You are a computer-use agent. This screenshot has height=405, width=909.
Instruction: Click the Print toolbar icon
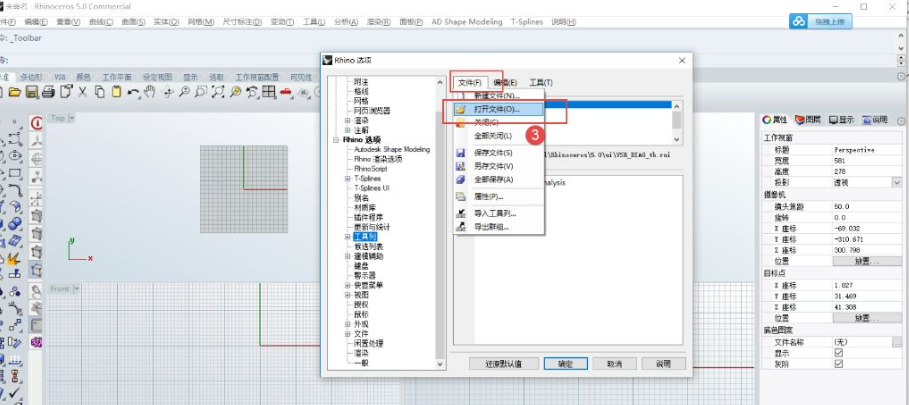[49, 92]
